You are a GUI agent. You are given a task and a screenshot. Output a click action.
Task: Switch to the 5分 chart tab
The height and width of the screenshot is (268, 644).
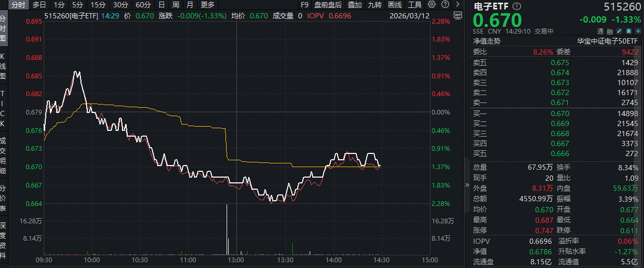77,5
